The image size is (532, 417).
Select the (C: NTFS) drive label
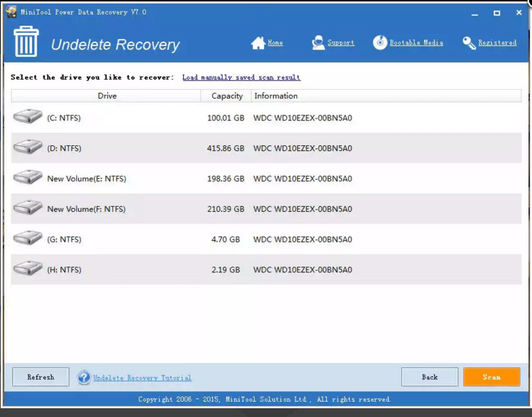pos(63,118)
